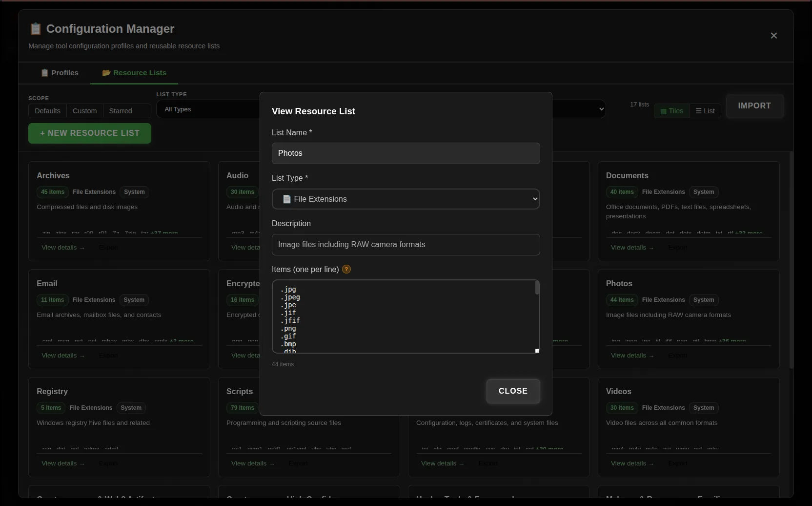812x506 pixels.
Task: Click the Archives card title
Action: [53, 176]
